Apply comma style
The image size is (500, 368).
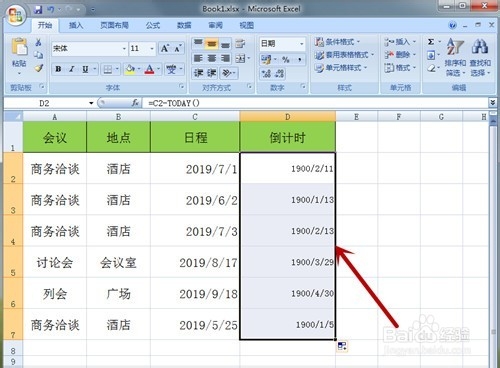click(300, 60)
